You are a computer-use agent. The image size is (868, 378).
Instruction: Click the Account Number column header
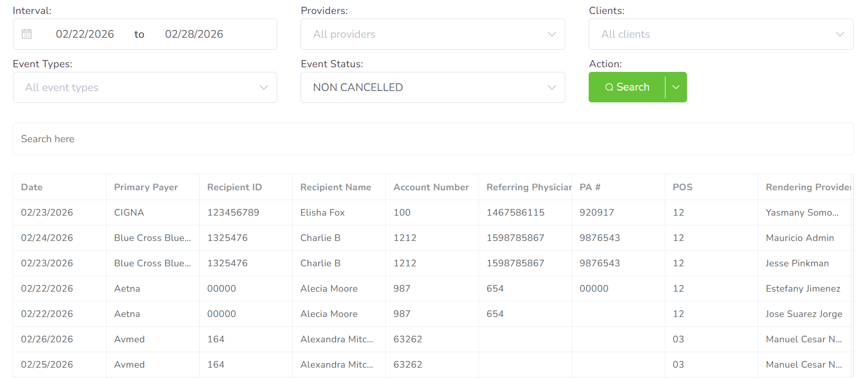(x=431, y=187)
